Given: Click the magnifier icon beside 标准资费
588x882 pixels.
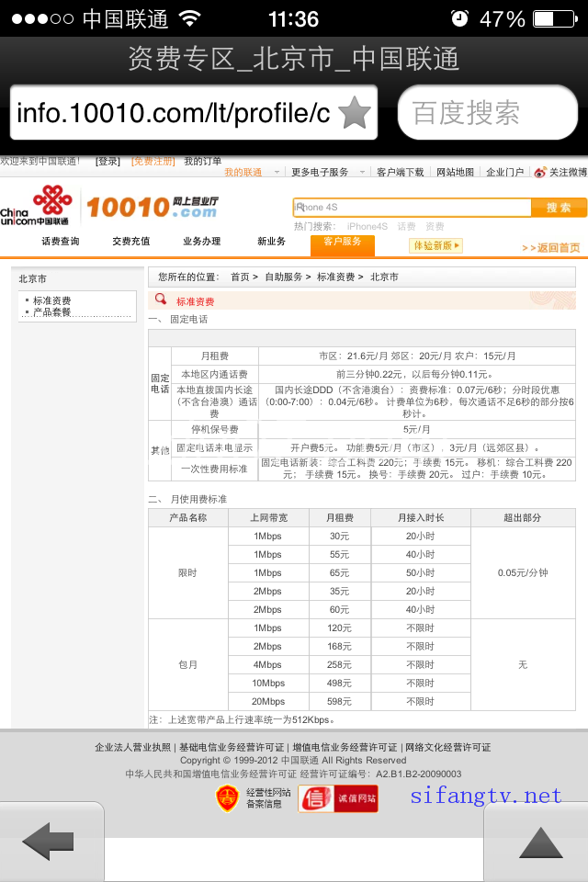Looking at the screenshot, I should [x=161, y=299].
